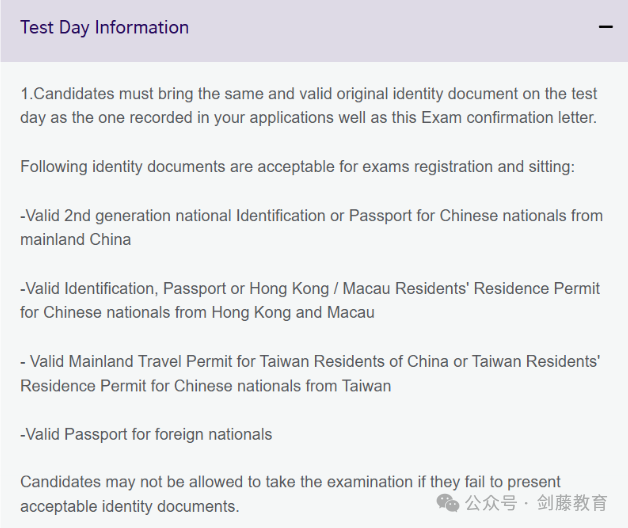This screenshot has width=628, height=528.
Task: Click the "-Valid Passport for foreign nationals" line
Action: pos(146,435)
